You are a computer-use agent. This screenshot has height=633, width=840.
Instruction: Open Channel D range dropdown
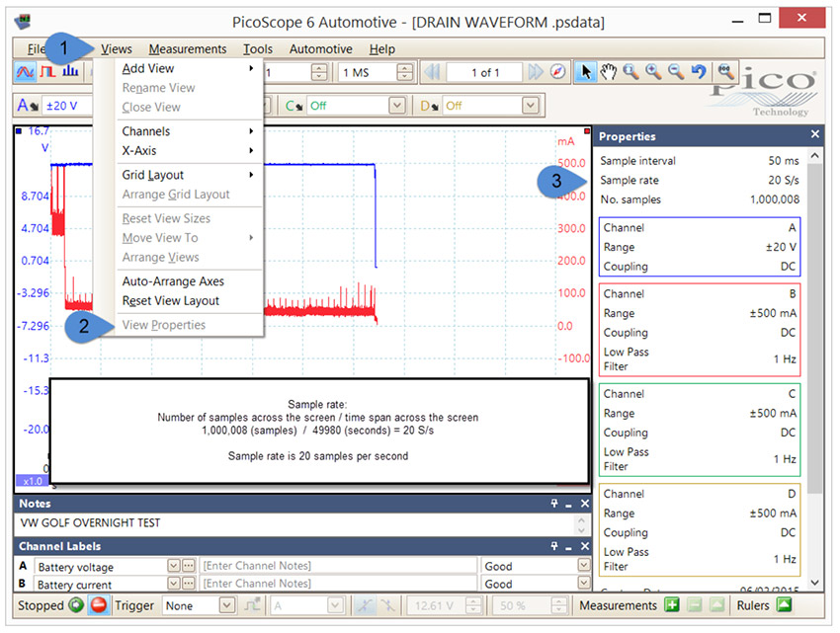[x=530, y=106]
